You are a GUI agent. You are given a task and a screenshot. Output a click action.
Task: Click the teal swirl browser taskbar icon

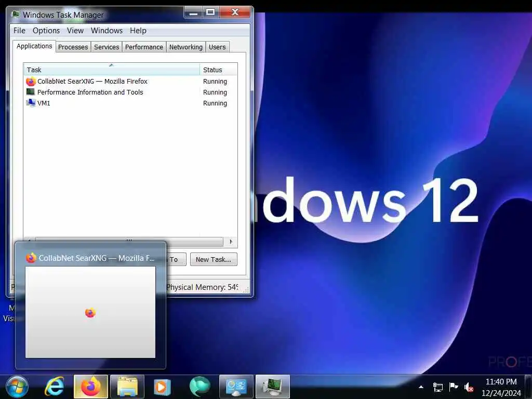(x=200, y=387)
